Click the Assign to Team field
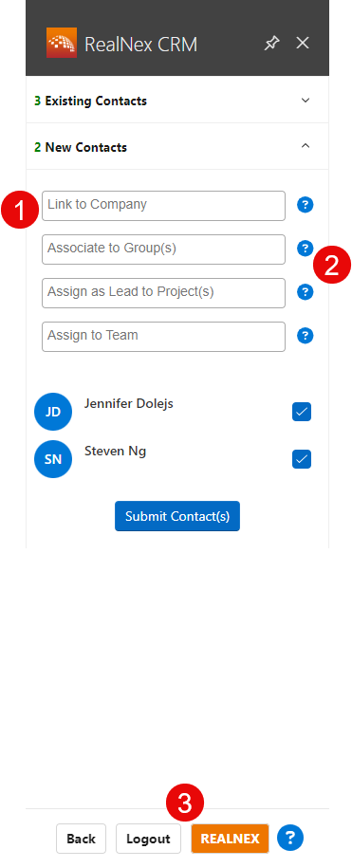Viewport: 352px width, 868px height. (x=164, y=337)
